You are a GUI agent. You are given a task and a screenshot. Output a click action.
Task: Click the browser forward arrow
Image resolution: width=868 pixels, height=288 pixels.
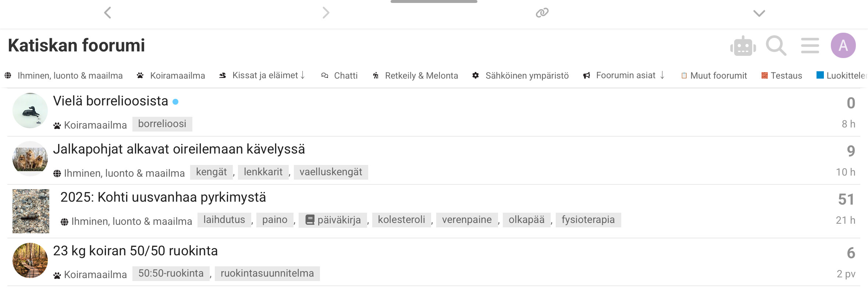[326, 13]
